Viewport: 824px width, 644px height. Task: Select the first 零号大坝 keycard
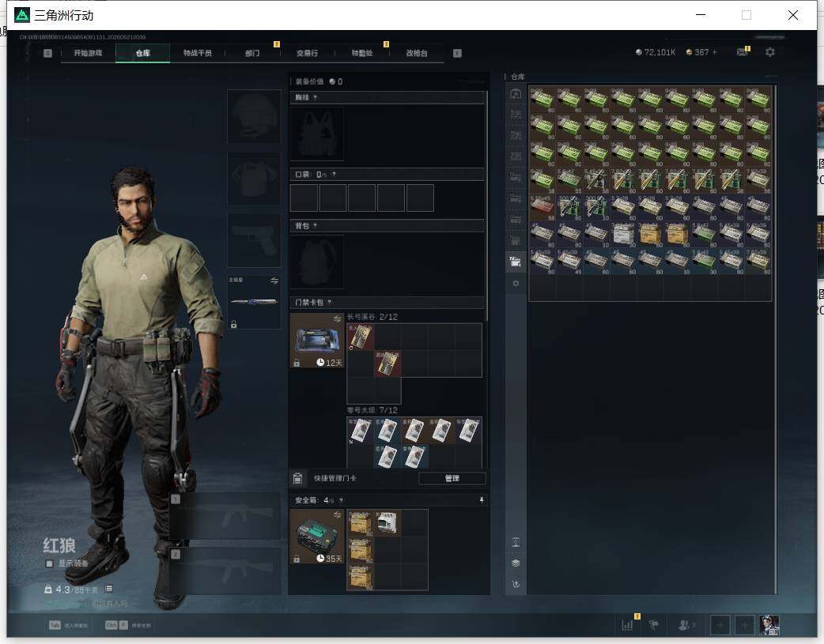click(361, 430)
